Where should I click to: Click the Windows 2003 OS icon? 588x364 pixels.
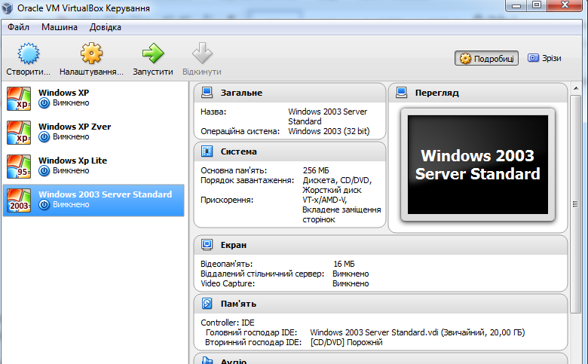pos(19,200)
